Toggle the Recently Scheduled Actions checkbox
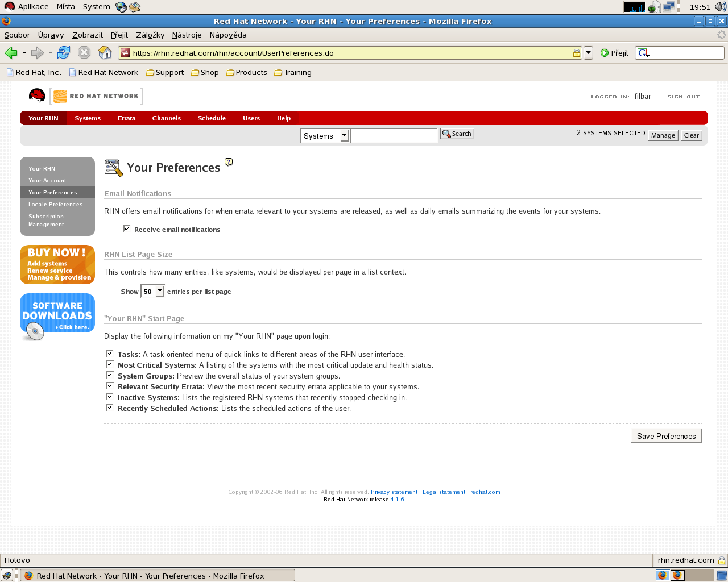Image resolution: width=728 pixels, height=582 pixels. 110,408
